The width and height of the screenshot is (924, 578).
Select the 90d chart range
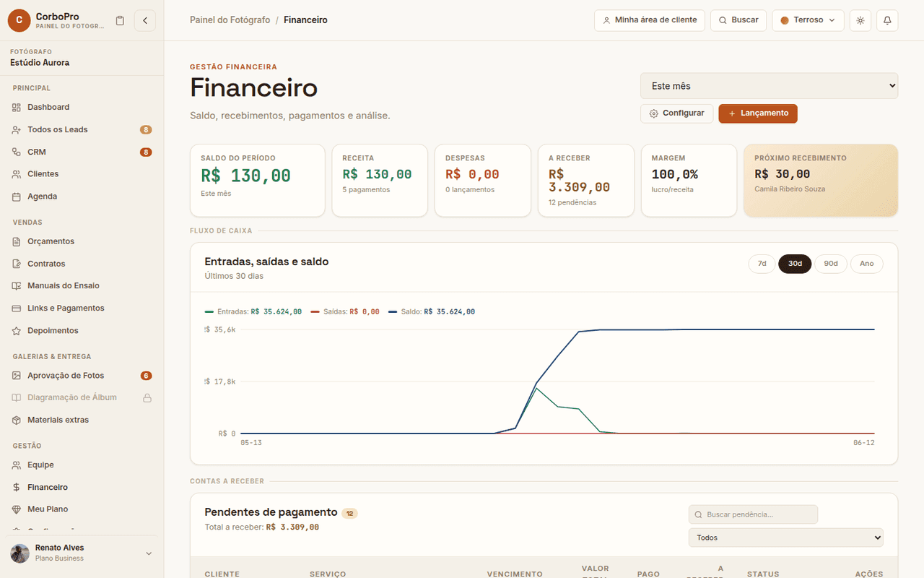tap(831, 264)
